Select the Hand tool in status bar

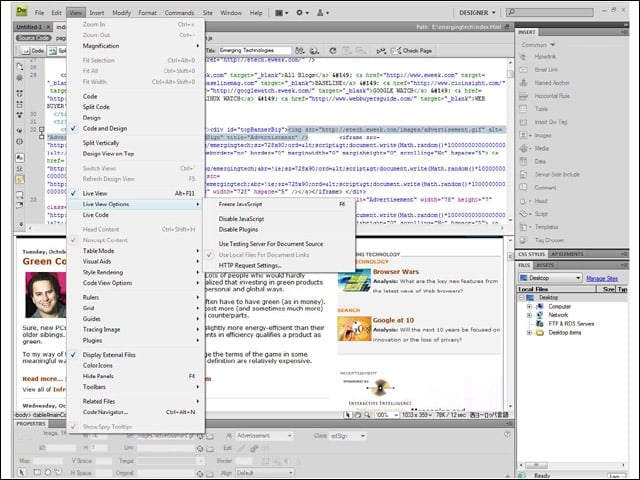[358, 415]
